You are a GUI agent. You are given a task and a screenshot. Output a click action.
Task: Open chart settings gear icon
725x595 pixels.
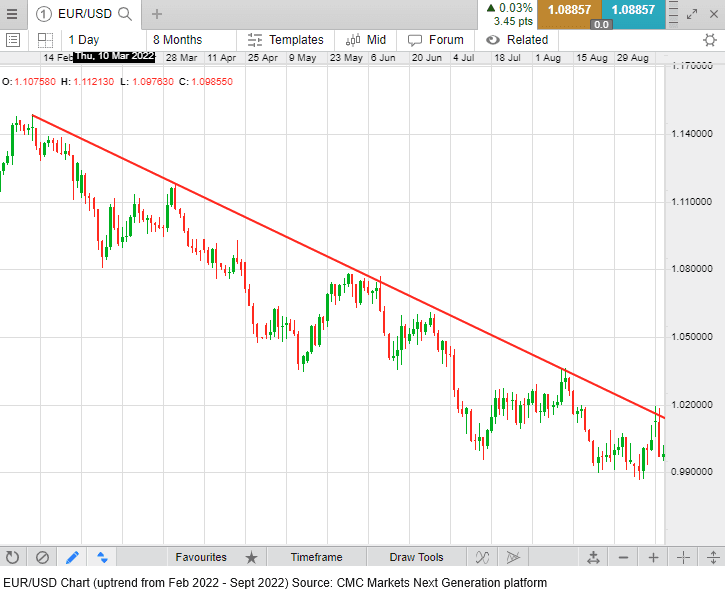click(710, 40)
